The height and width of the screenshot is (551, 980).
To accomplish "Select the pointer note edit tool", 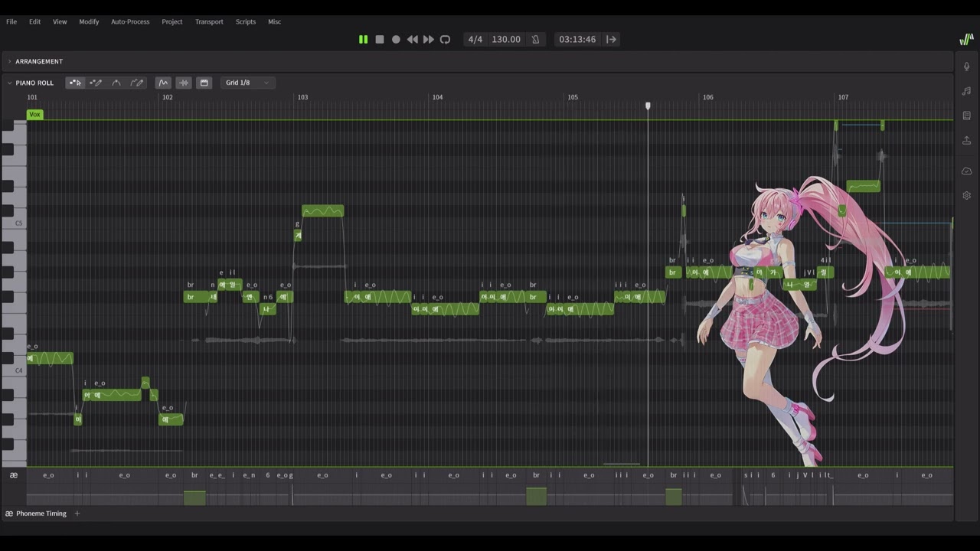I will 75,83.
